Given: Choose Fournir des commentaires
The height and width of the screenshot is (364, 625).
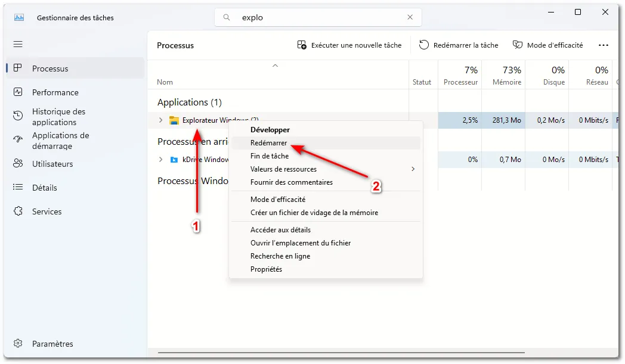Looking at the screenshot, I should [x=326, y=182].
